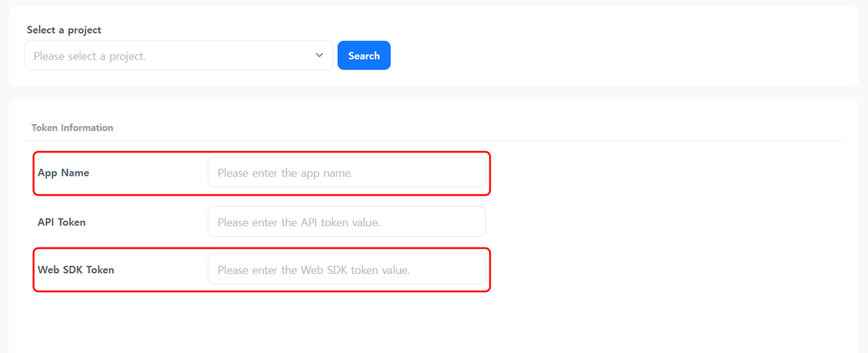Focus the App Name input field

coord(346,173)
